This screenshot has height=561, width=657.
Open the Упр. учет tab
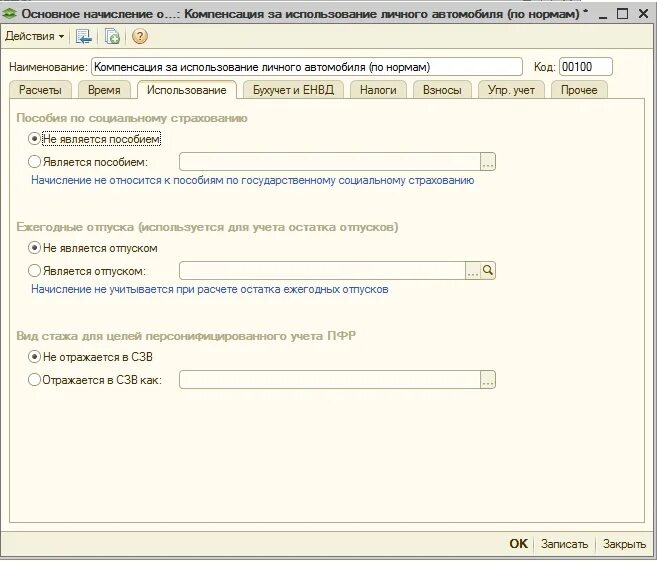click(x=511, y=90)
